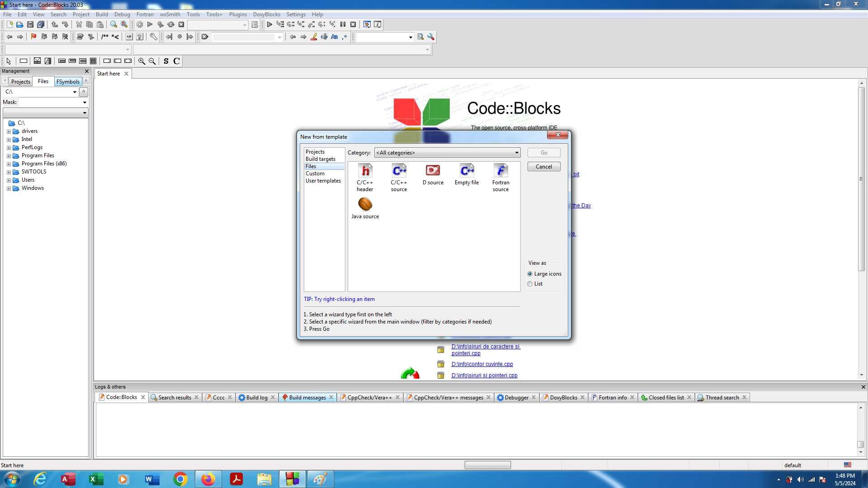Select the List radio button view

click(x=529, y=283)
